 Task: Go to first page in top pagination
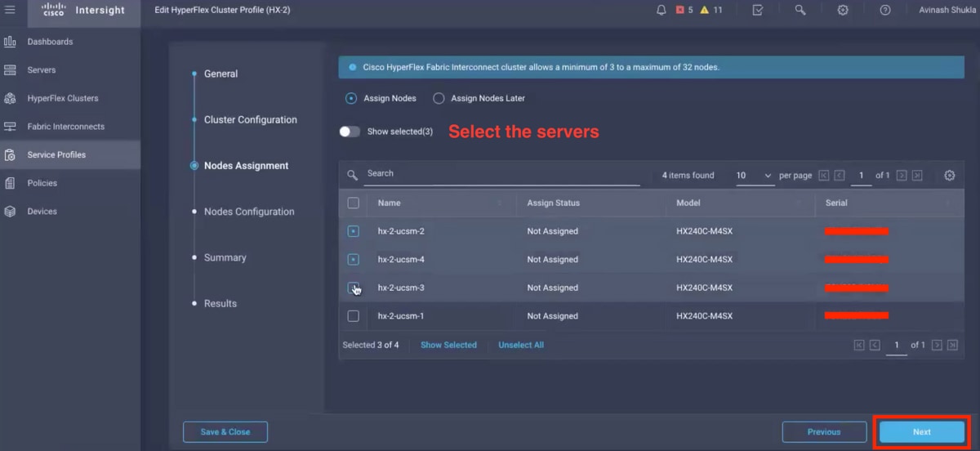[x=823, y=176]
